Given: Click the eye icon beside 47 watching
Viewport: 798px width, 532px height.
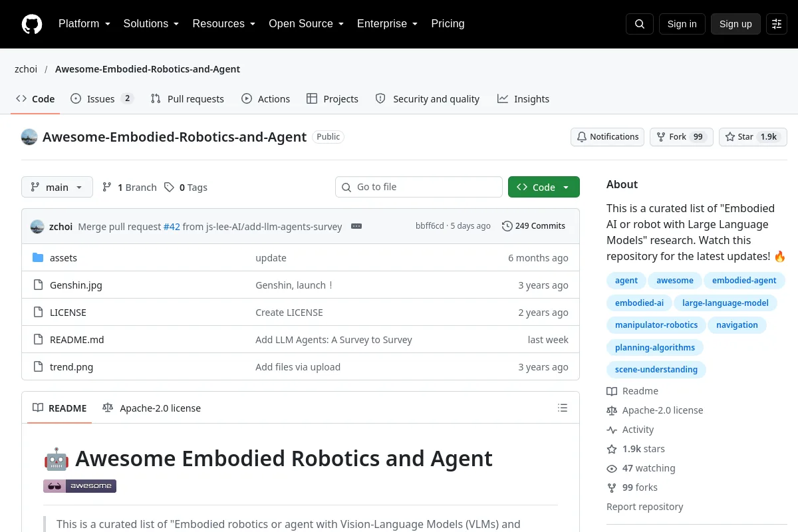Looking at the screenshot, I should click(612, 468).
